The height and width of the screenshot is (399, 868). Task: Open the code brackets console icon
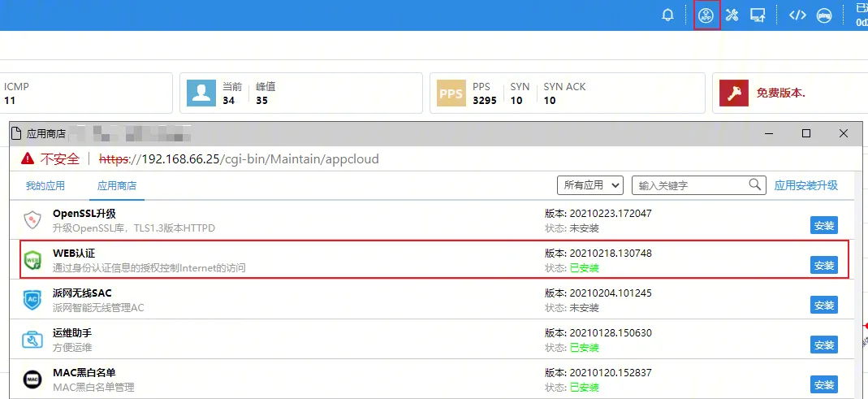point(797,15)
